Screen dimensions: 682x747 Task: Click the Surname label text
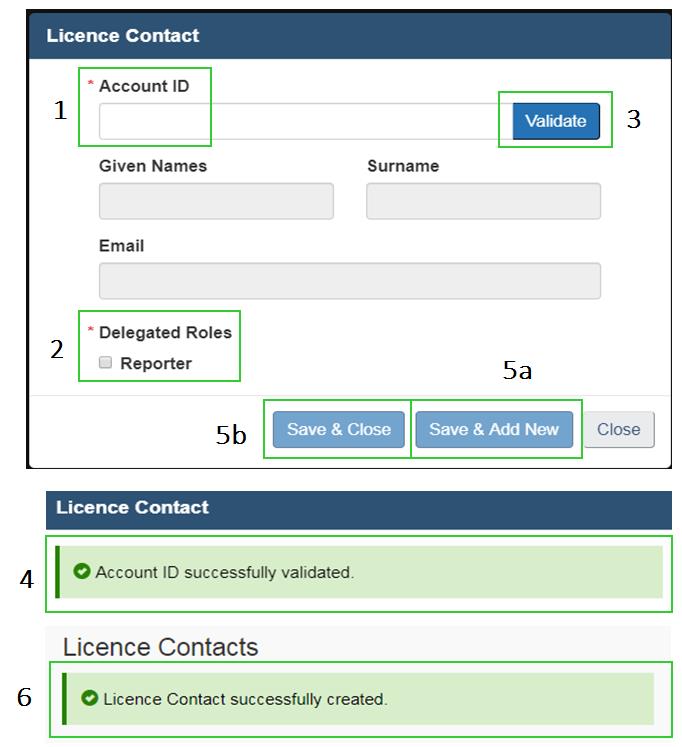[x=402, y=166]
